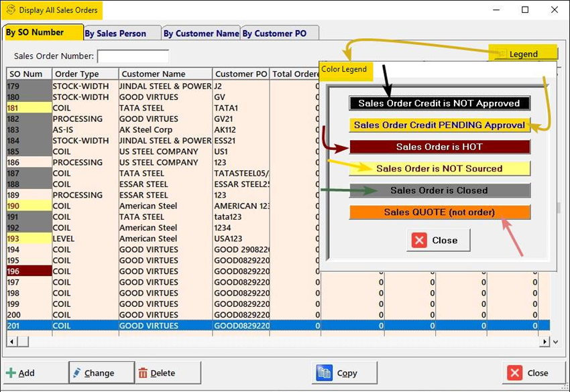Screen dimensions: 570x392
Task: Click the Copy documents icon
Action: (324, 373)
